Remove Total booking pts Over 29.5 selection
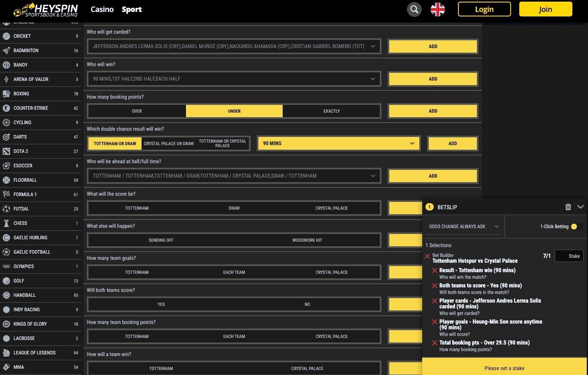The height and width of the screenshot is (375, 588). pyautogui.click(x=435, y=343)
